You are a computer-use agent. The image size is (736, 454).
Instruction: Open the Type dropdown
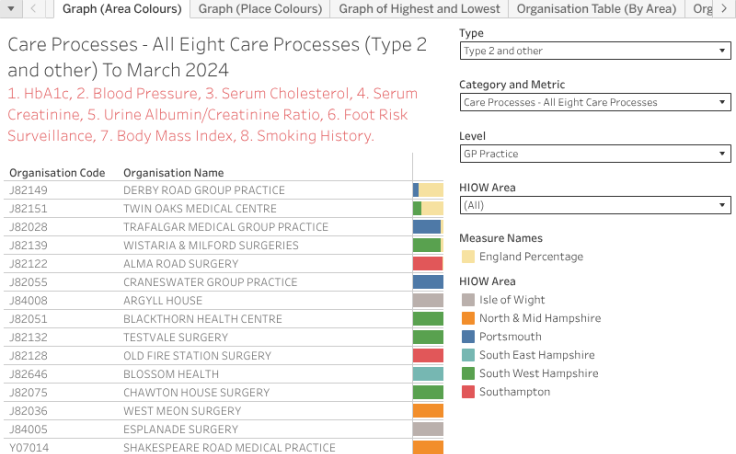coord(595,51)
